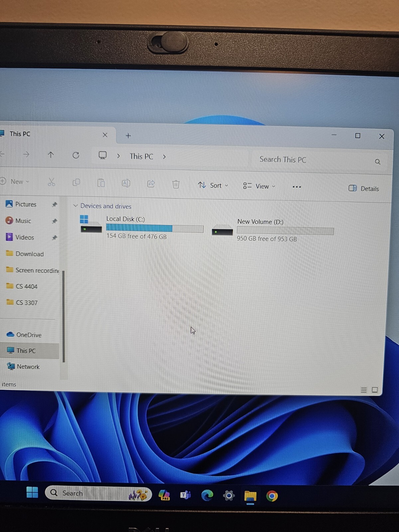
Task: Switch to details list view icon
Action: 364,390
